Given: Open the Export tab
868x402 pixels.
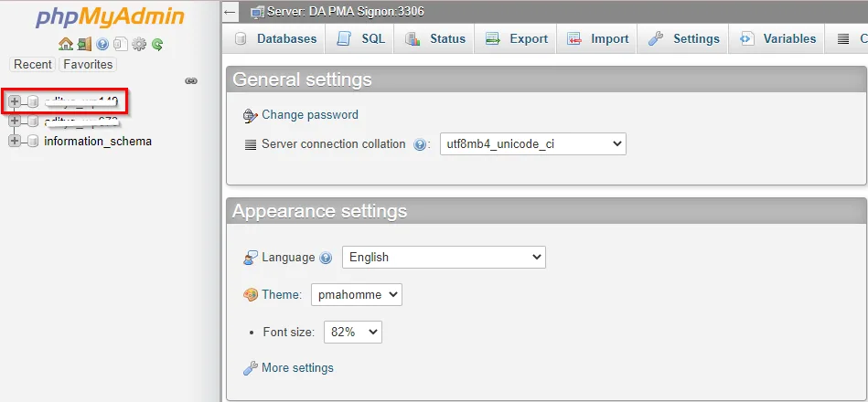Looking at the screenshot, I should tap(516, 38).
